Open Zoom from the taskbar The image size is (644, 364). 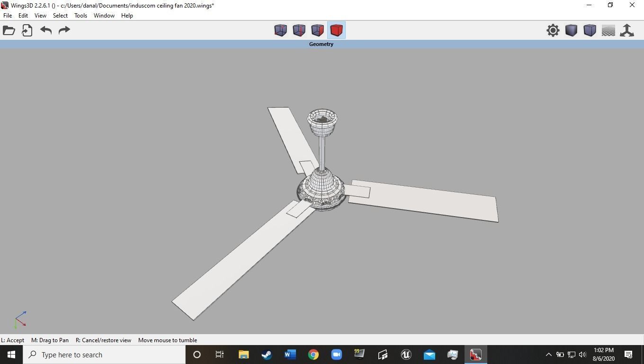(x=336, y=355)
